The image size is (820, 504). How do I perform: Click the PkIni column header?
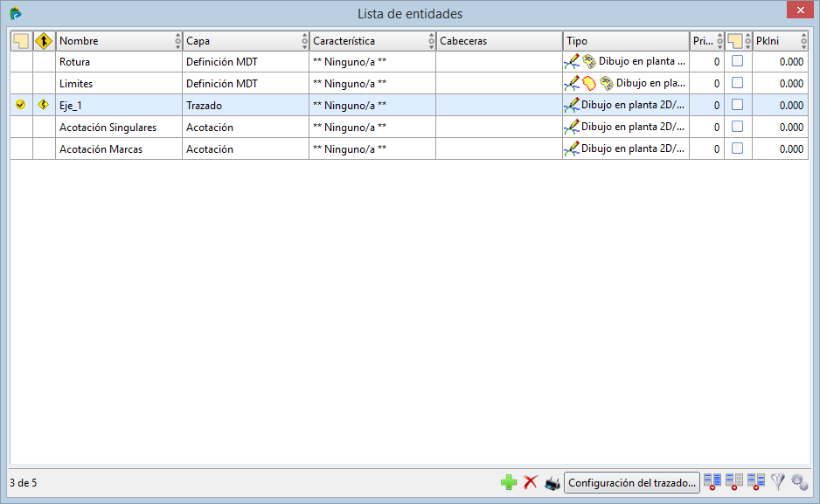(781, 41)
